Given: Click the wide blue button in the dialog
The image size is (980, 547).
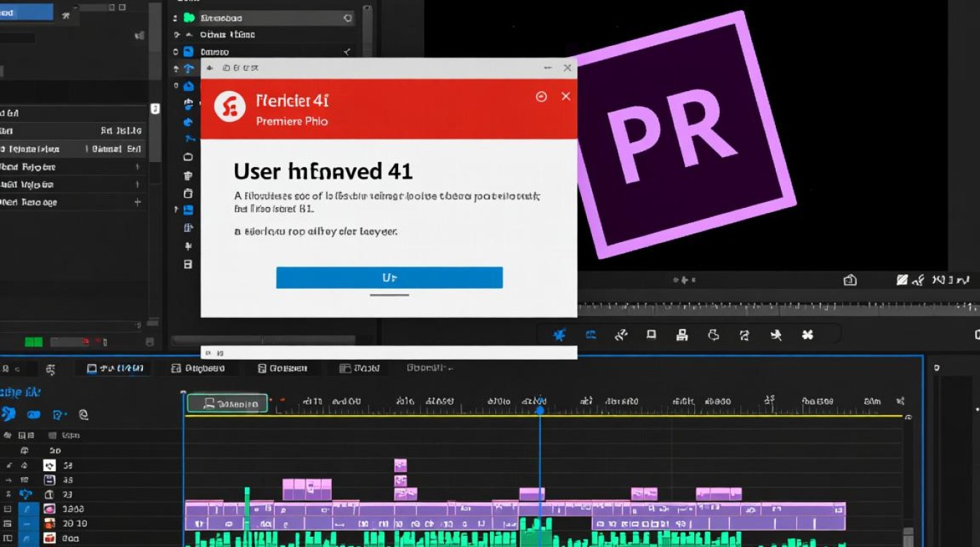Looking at the screenshot, I should click(x=389, y=278).
